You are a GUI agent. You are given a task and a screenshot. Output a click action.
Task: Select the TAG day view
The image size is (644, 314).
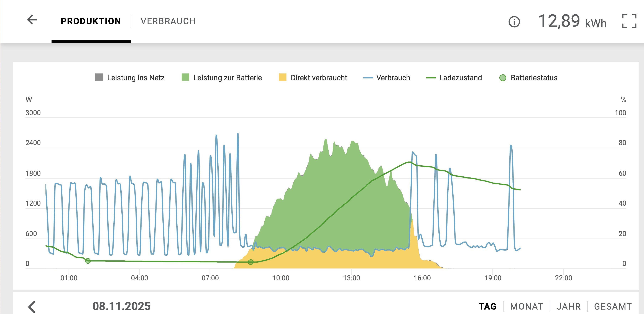pyautogui.click(x=487, y=306)
